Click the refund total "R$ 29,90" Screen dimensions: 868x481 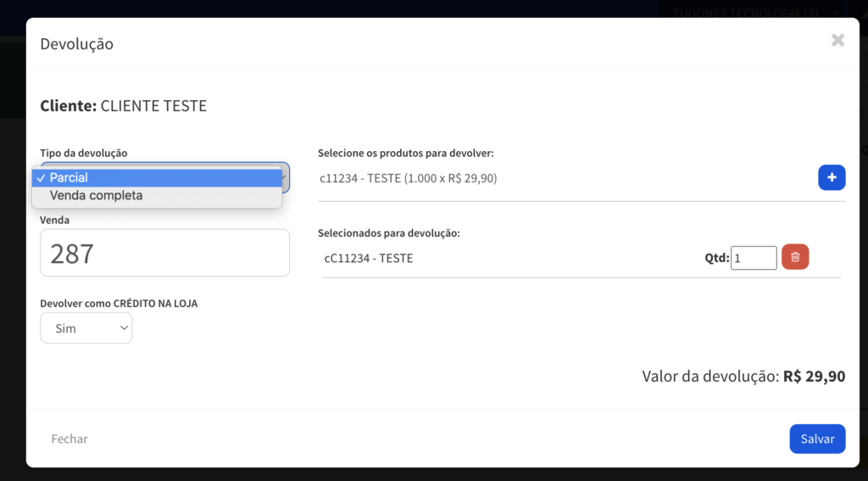tap(814, 376)
